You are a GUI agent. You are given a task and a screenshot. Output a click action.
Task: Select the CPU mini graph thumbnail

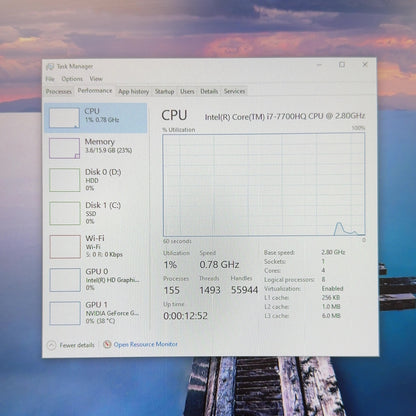point(64,118)
